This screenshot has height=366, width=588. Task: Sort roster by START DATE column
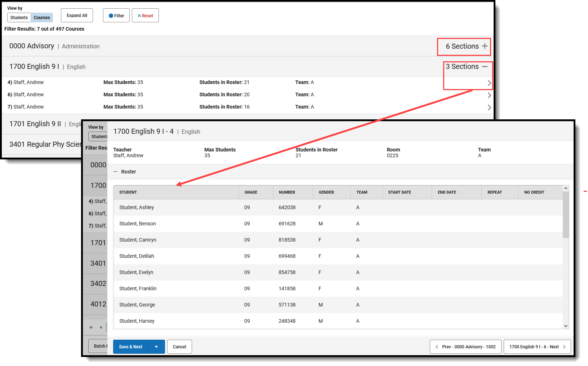tap(407, 192)
